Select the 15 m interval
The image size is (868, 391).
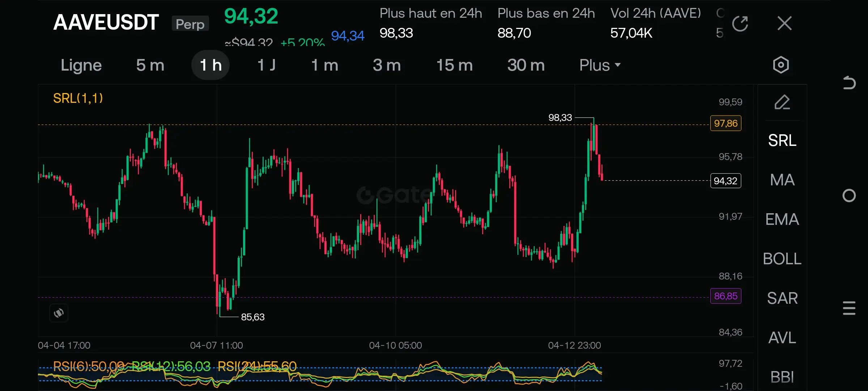(x=454, y=65)
